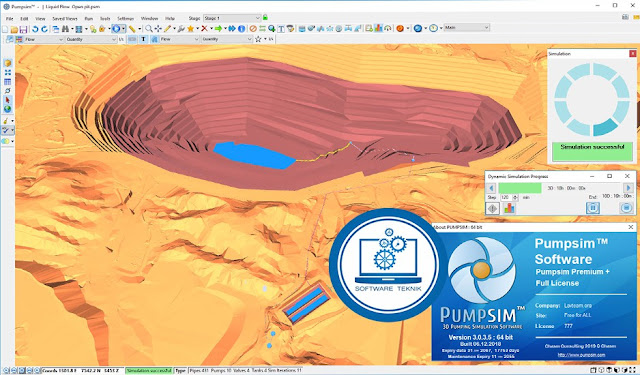Click the Simulation successful green status box
Viewport: 640px width, 375px height.
pos(592,151)
